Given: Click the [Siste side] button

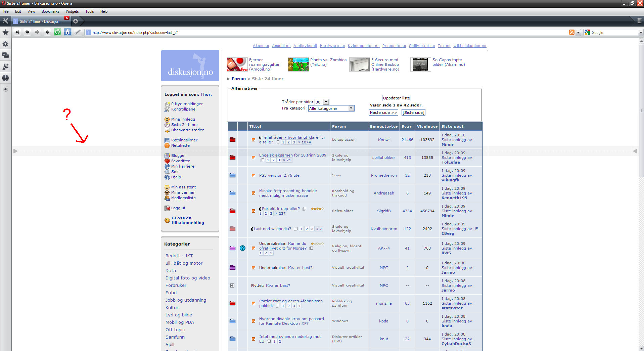Looking at the screenshot, I should point(414,113).
